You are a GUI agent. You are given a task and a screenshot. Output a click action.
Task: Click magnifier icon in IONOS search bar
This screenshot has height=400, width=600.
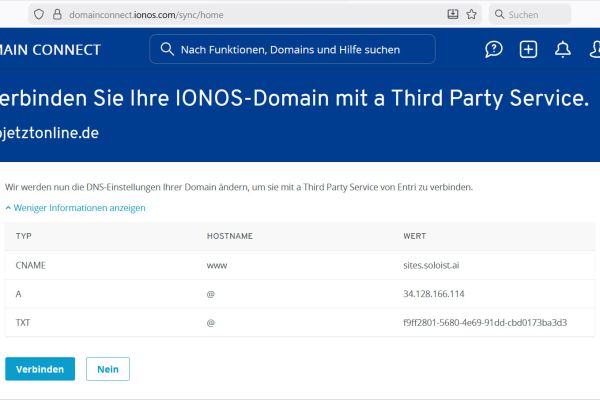(167, 49)
